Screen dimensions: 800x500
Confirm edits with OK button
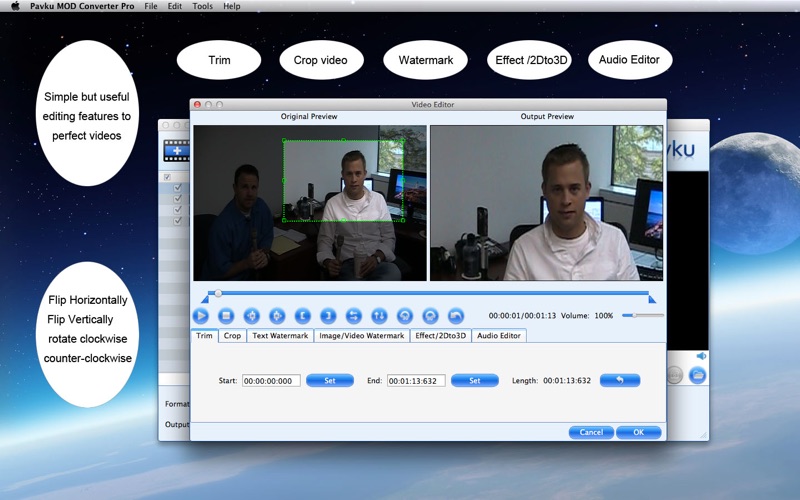point(639,432)
